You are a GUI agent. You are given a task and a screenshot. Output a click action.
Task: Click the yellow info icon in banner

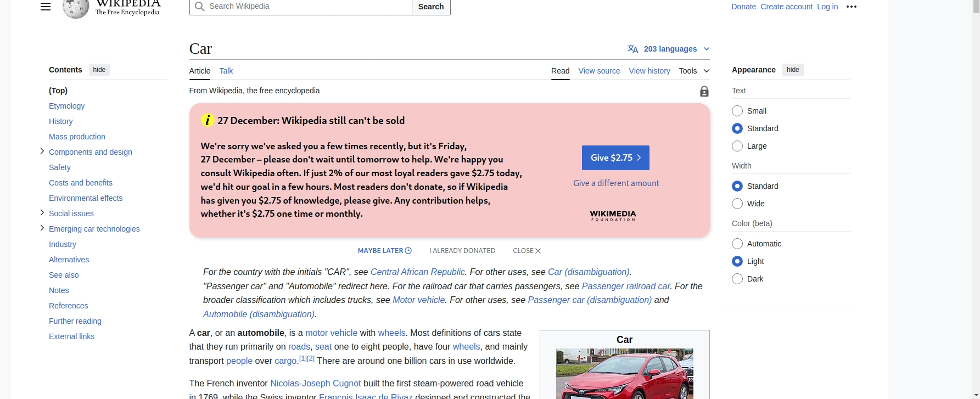[208, 120]
